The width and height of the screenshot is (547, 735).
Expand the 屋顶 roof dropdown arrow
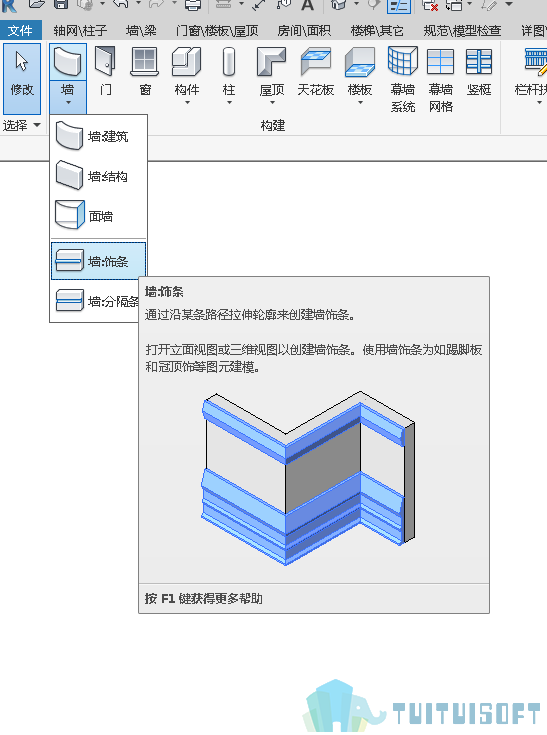(272, 103)
